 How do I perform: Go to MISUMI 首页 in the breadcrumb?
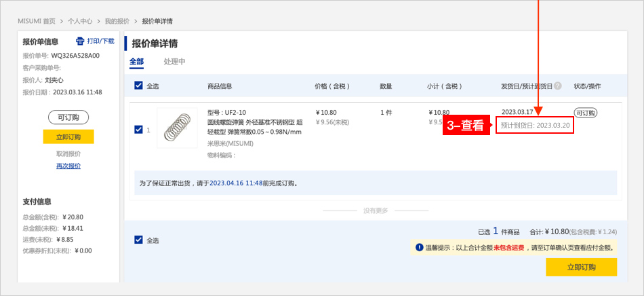37,22
